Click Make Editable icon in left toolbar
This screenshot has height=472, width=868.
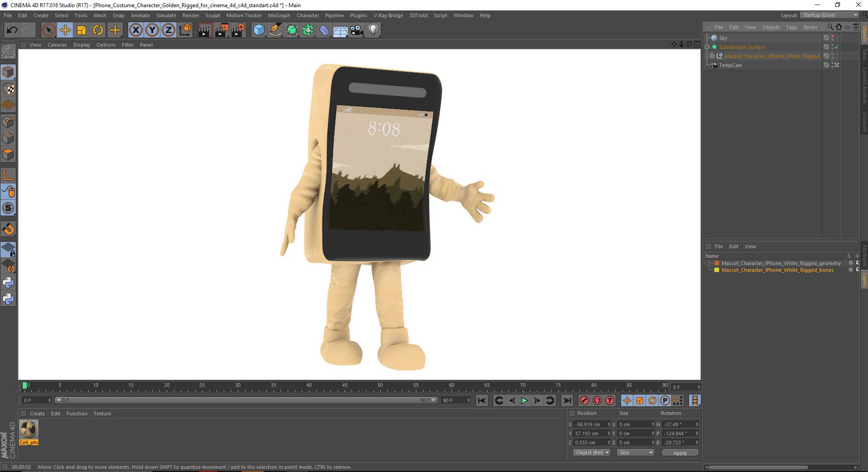(x=8, y=52)
